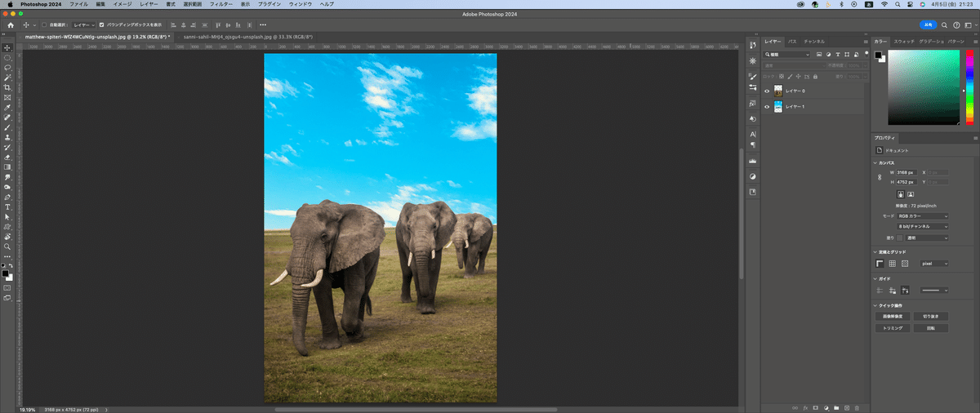Image resolution: width=980 pixels, height=413 pixels.
Task: Click the create new layer icon
Action: coord(847,406)
